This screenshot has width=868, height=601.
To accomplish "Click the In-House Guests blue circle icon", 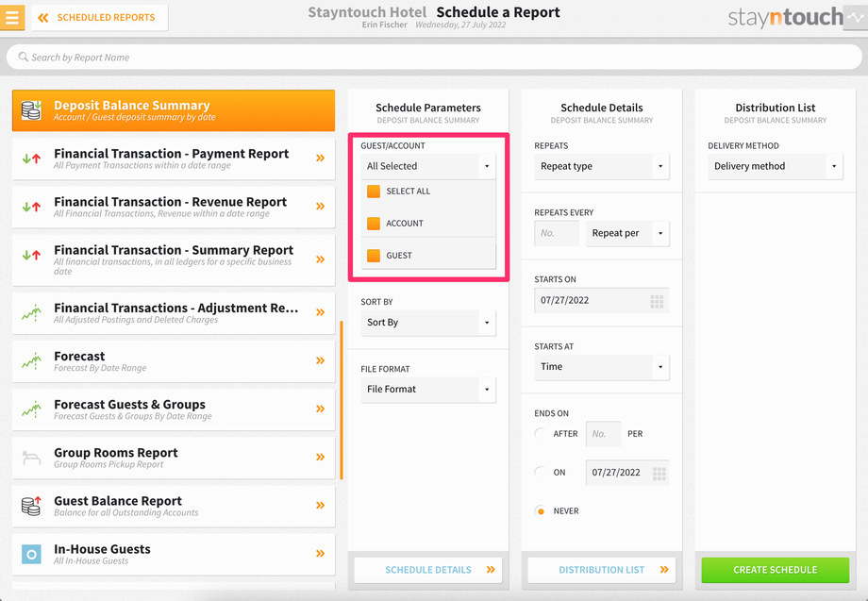I will click(31, 554).
